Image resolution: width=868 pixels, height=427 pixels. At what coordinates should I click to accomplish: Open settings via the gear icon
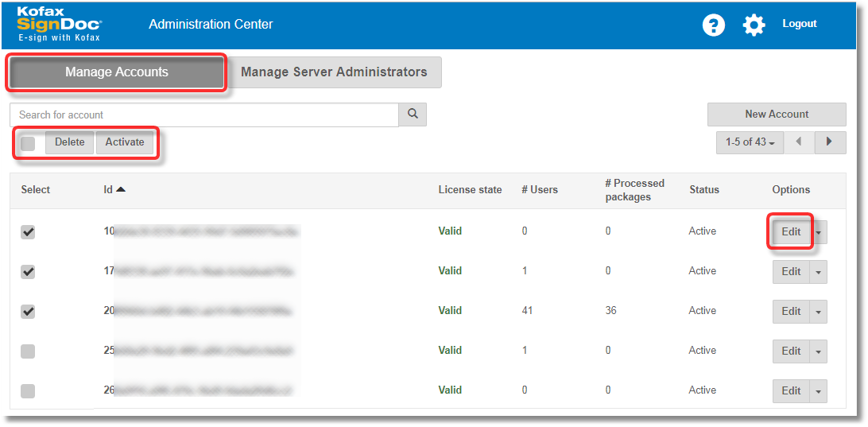[x=754, y=25]
